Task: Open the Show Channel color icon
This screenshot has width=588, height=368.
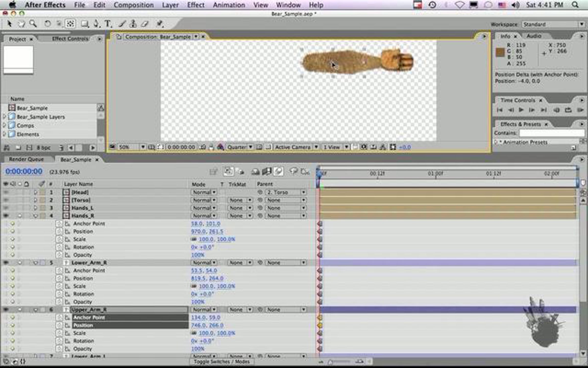Action: tap(220, 147)
